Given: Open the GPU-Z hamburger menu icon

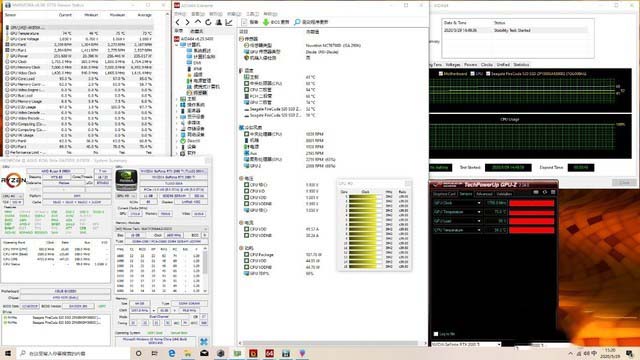Looking at the screenshot, I should 553,192.
